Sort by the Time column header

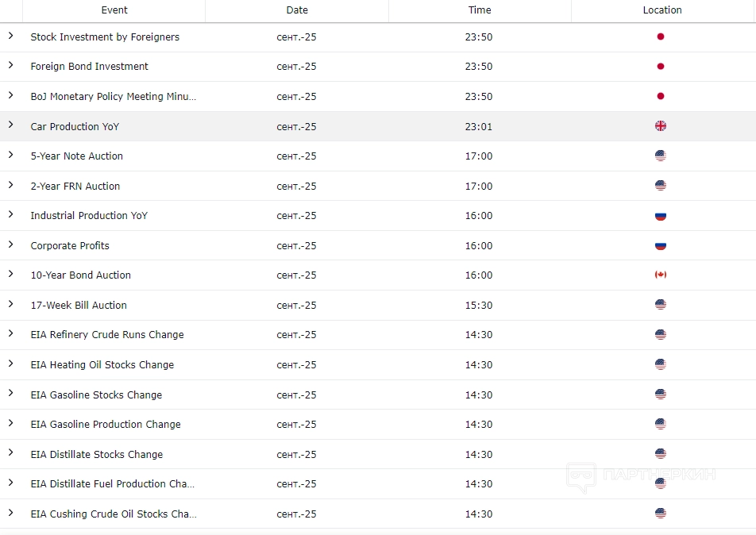[480, 10]
